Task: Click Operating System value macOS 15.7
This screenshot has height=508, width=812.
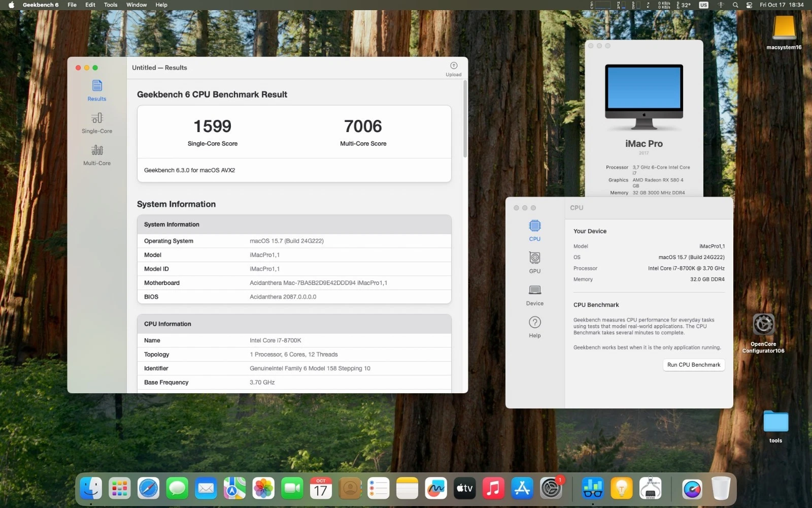Action: [286, 241]
